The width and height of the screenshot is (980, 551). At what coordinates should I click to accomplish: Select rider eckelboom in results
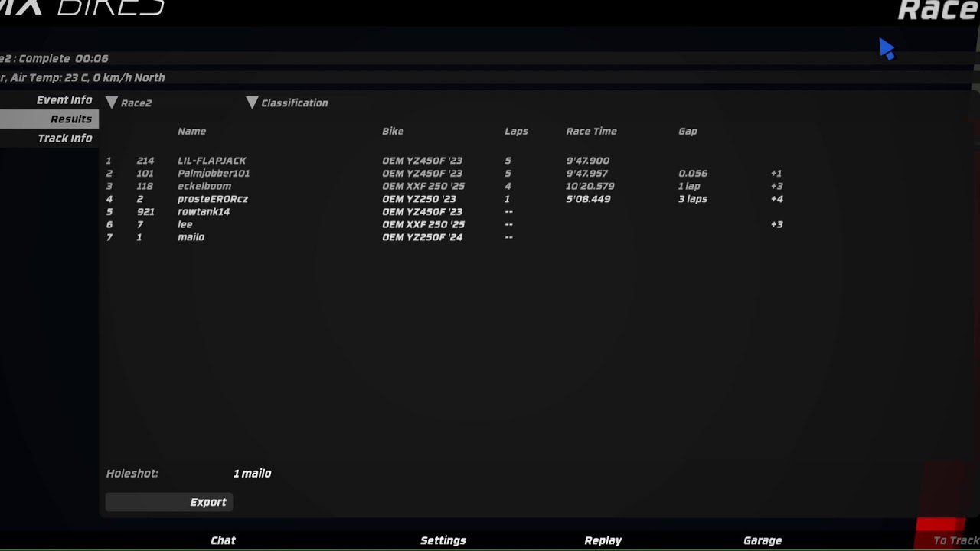204,186
